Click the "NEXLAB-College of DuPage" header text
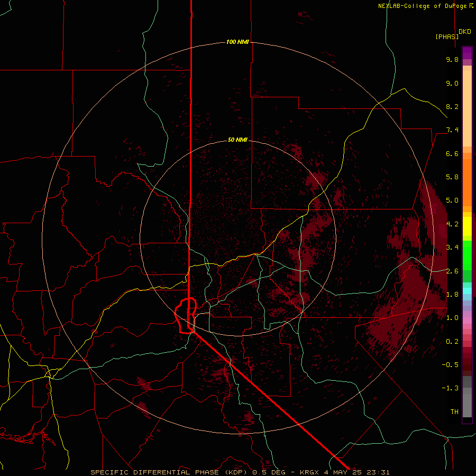The image size is (476, 476). pyautogui.click(x=423, y=6)
